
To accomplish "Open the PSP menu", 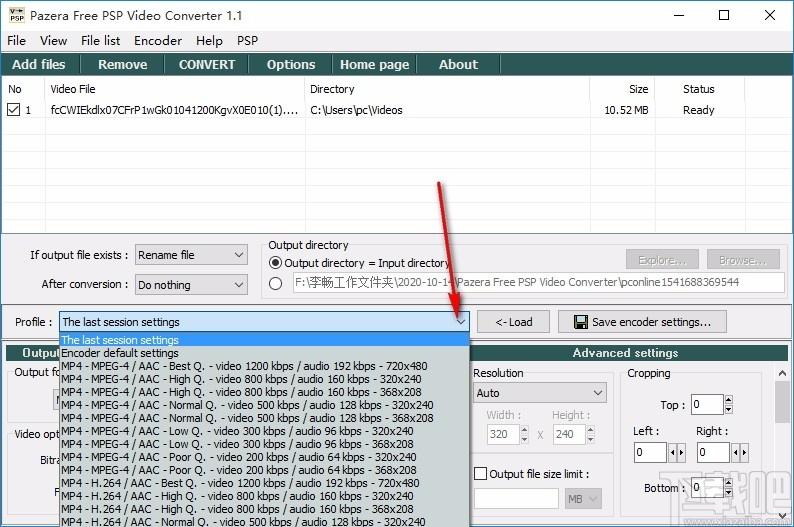I will (247, 40).
